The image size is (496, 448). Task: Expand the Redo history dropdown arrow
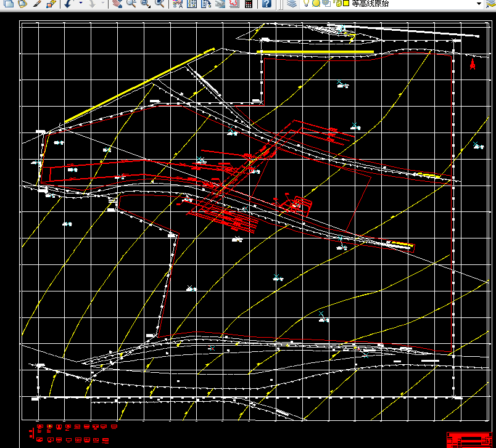[x=103, y=3]
